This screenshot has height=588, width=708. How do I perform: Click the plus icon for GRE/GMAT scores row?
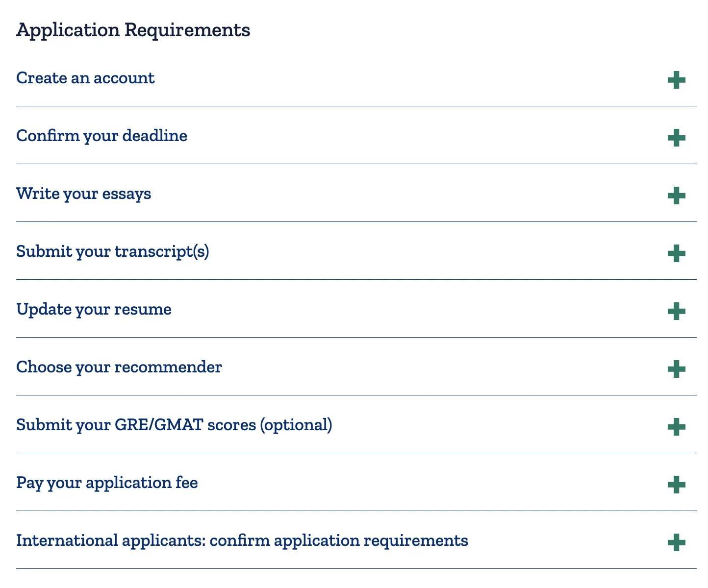(676, 427)
